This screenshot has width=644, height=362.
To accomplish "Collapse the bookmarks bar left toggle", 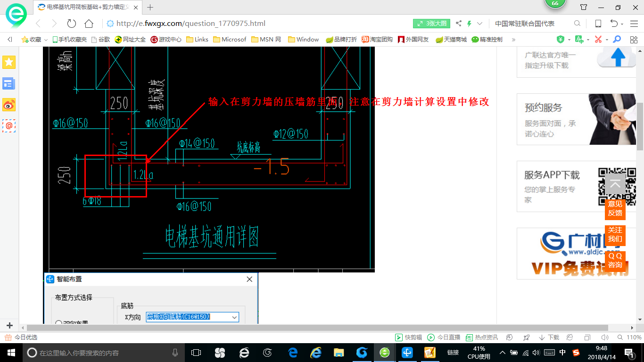I will [9, 40].
